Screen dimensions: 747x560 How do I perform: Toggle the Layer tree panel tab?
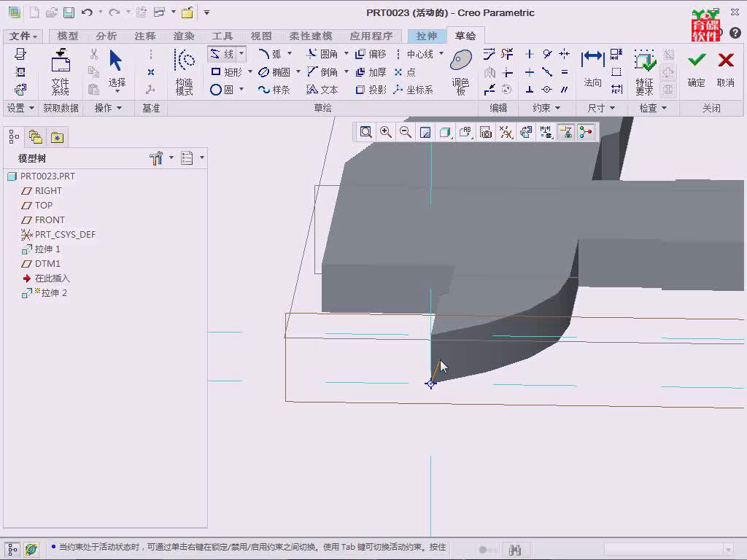pos(35,137)
